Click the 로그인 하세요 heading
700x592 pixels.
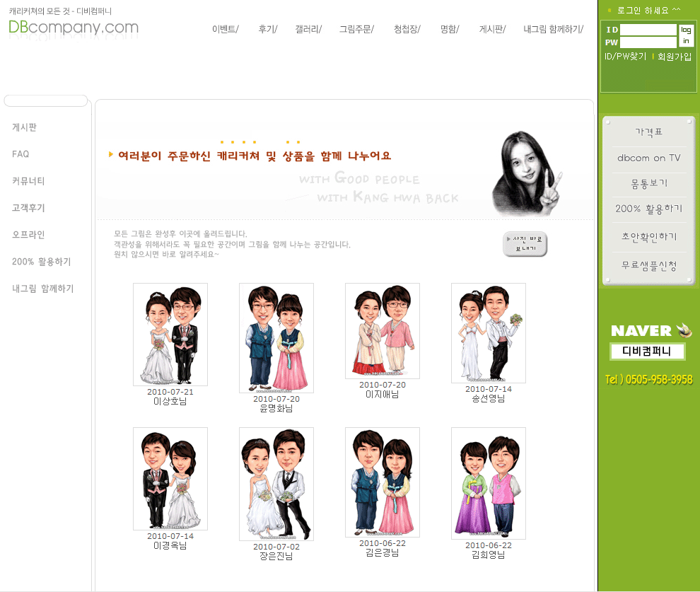(x=648, y=11)
